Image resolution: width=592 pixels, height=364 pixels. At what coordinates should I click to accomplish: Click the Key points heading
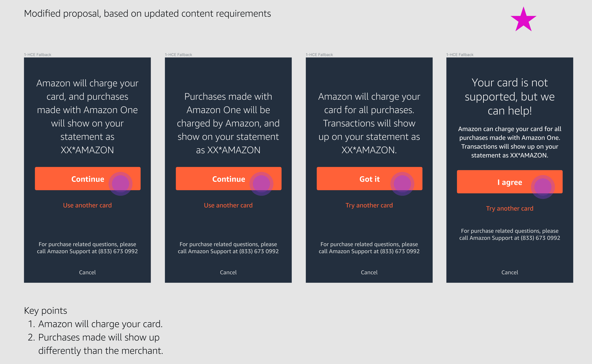click(x=46, y=311)
